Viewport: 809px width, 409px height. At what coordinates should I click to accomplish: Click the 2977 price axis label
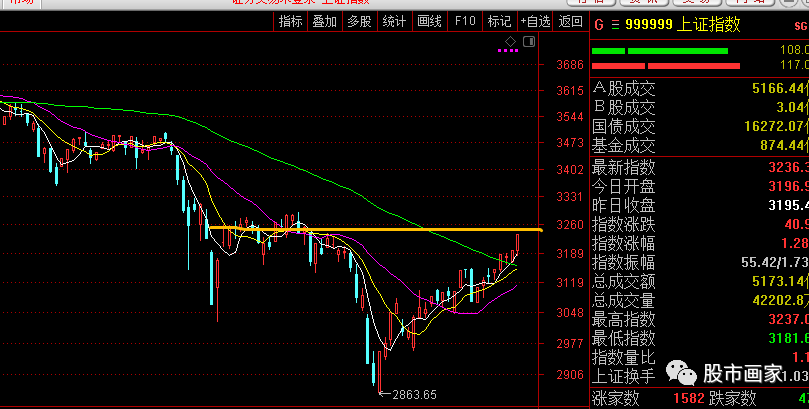(570, 343)
